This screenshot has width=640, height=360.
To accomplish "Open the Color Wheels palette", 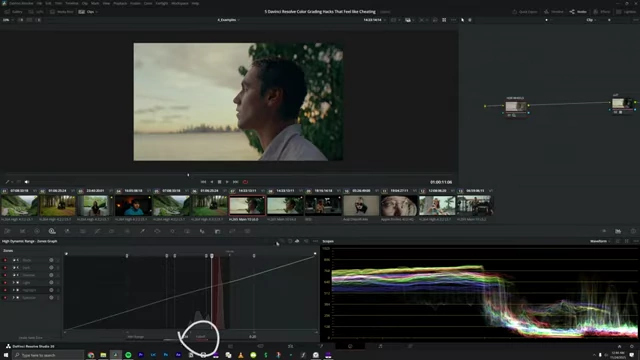I will click(x=37, y=231).
